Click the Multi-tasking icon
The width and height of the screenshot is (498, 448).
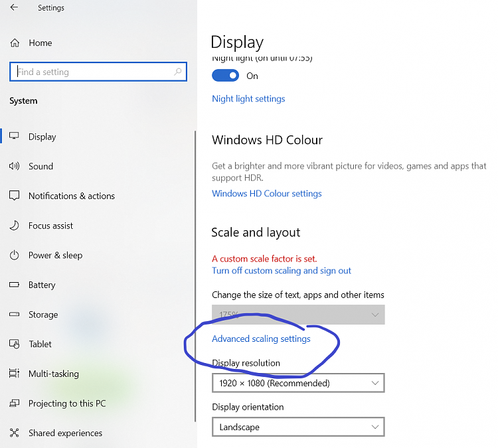pyautogui.click(x=15, y=374)
